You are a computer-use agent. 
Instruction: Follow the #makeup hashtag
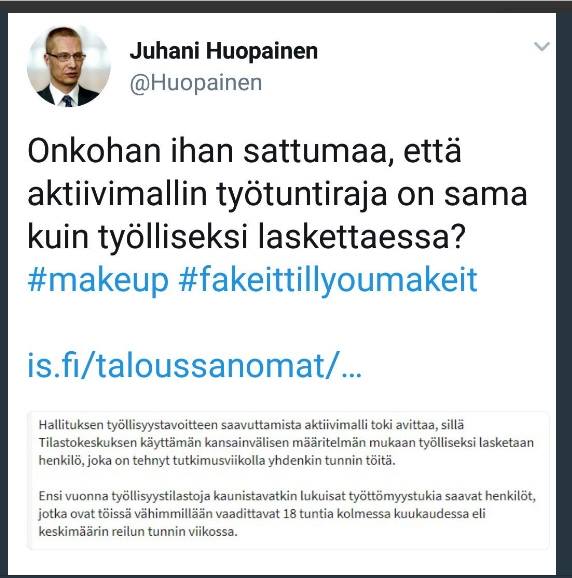(98, 280)
